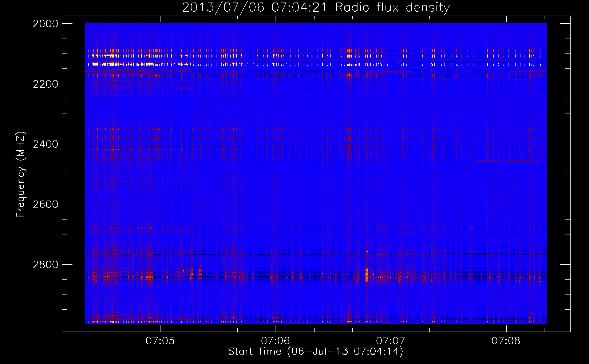Viewport: 589px width, 364px height.
Task: Select the 2000 frequency tick label
Action: 46,24
